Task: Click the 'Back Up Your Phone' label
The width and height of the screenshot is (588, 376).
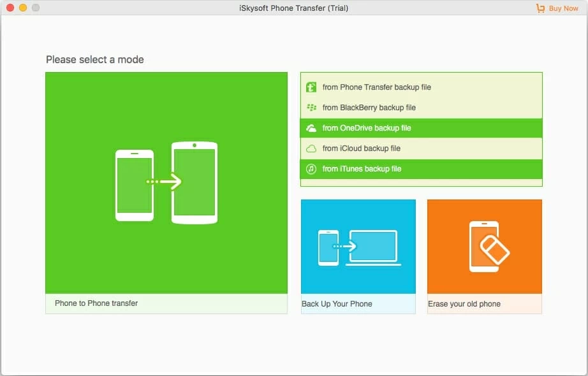Action: point(337,304)
